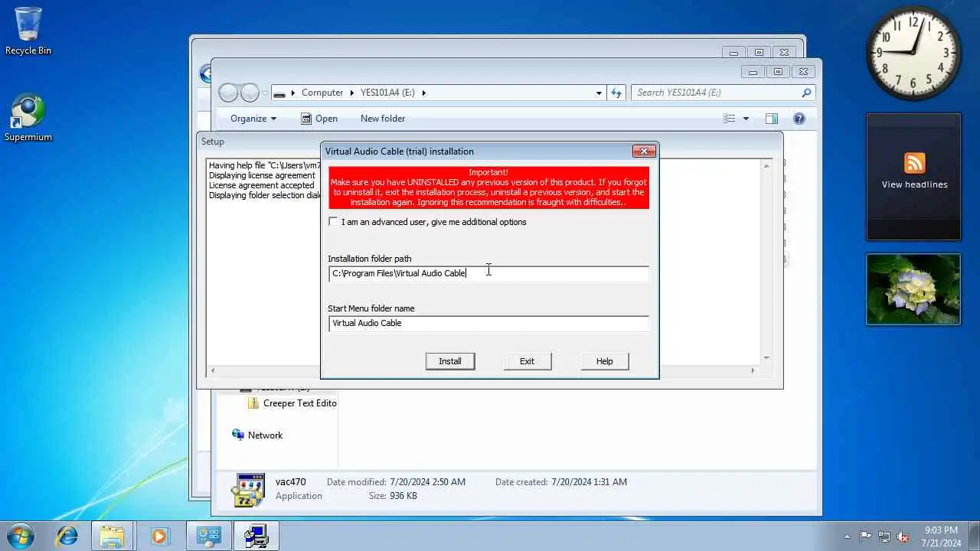The width and height of the screenshot is (980, 551).
Task: Click Show desktop button at taskbar end
Action: tap(974, 536)
